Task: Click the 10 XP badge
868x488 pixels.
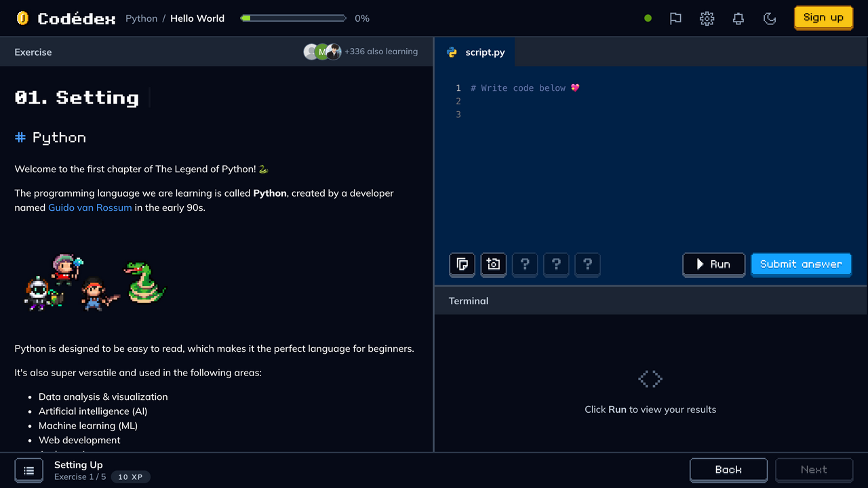Action: 130,477
